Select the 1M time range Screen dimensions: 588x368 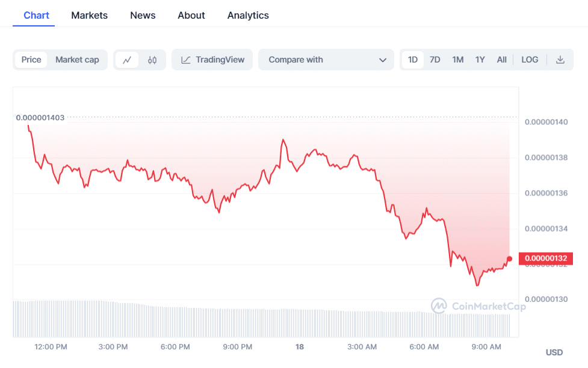click(457, 60)
